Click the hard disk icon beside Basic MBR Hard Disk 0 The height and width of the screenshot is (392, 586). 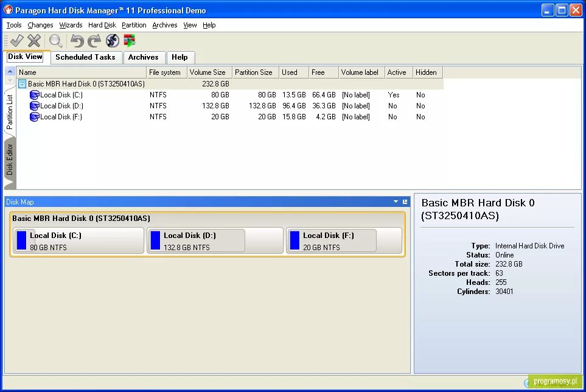pos(23,84)
